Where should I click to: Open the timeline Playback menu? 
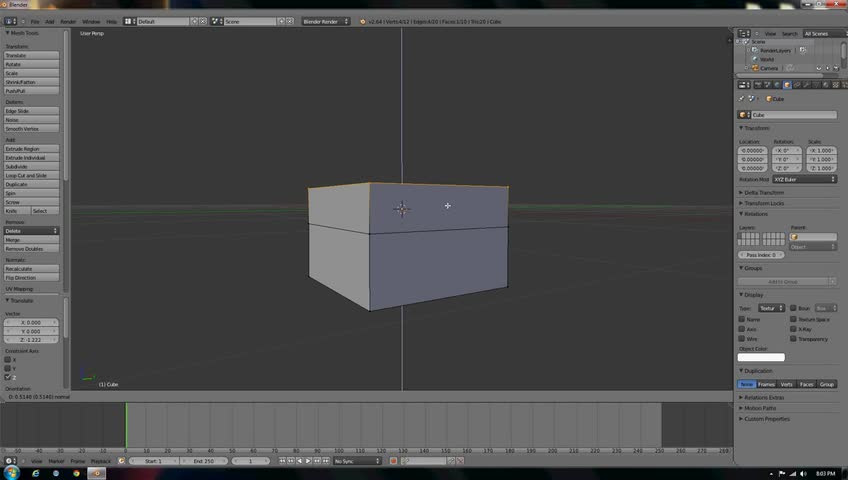click(x=101, y=461)
